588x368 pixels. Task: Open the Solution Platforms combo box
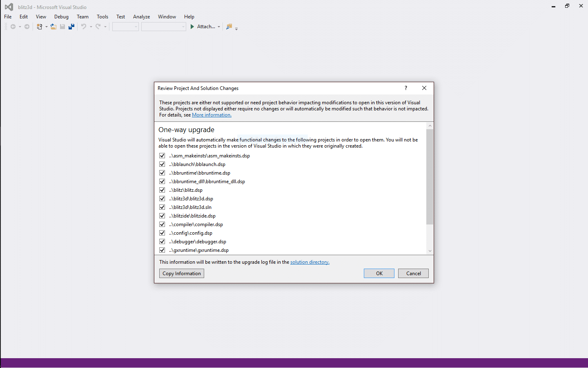(164, 27)
